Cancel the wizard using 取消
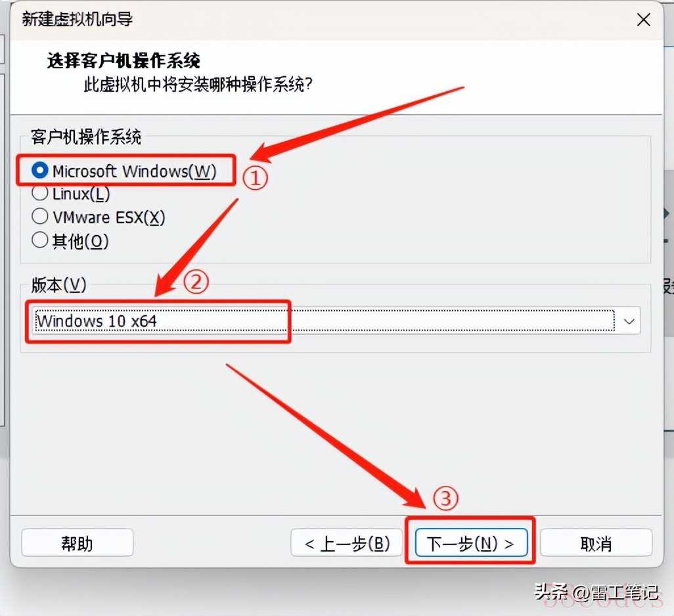The image size is (674, 616). point(596,543)
